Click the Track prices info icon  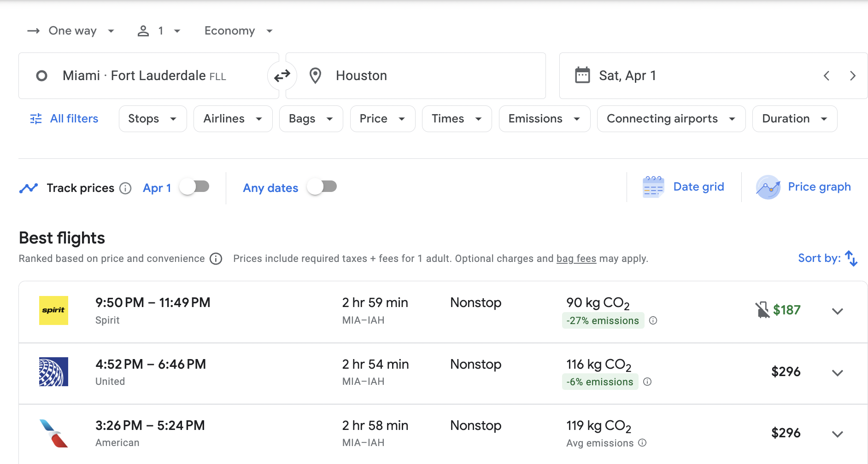[x=125, y=188]
